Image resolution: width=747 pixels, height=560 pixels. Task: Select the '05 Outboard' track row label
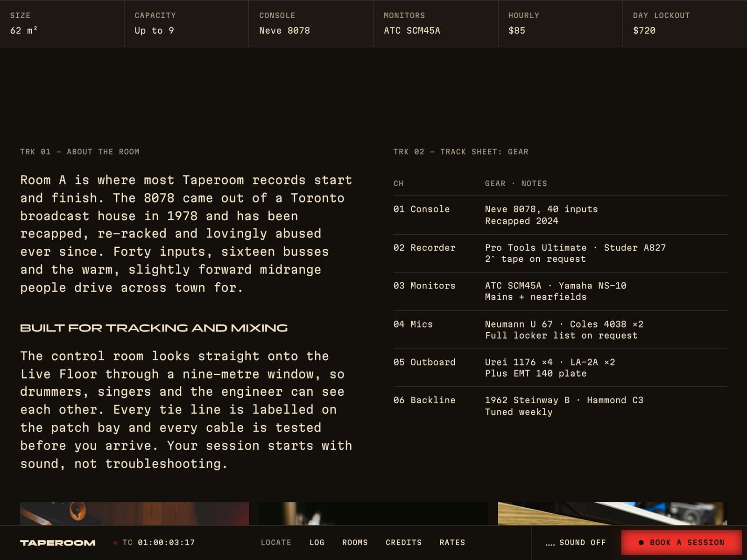[x=424, y=362]
